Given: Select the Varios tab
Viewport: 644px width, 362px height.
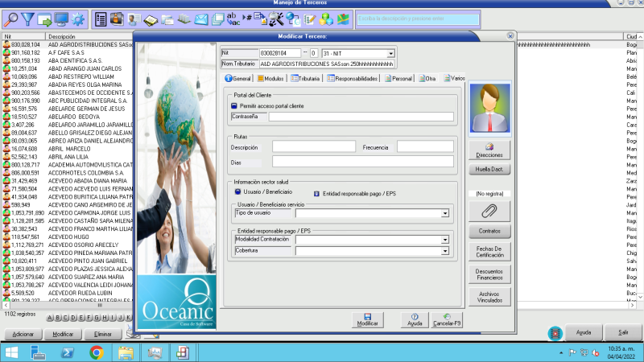Looking at the screenshot, I should point(454,78).
